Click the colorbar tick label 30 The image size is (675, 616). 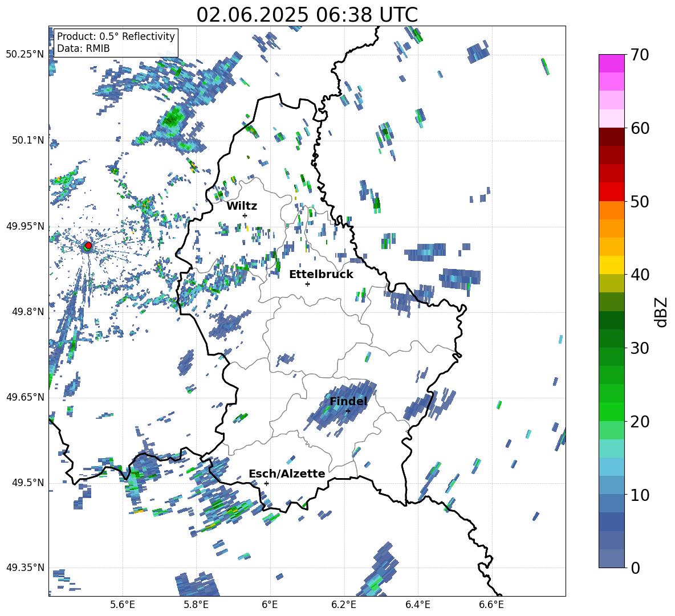pyautogui.click(x=640, y=348)
